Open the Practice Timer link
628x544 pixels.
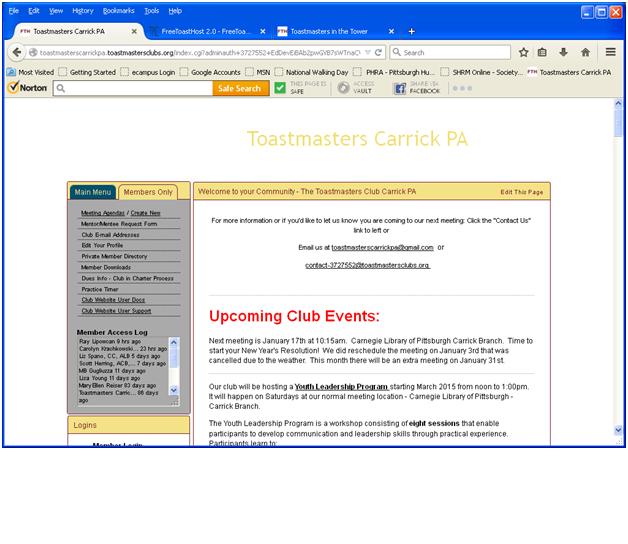tap(100, 289)
